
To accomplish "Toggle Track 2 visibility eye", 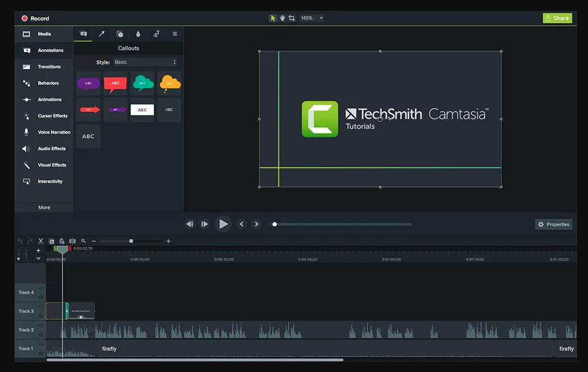I will click(41, 326).
